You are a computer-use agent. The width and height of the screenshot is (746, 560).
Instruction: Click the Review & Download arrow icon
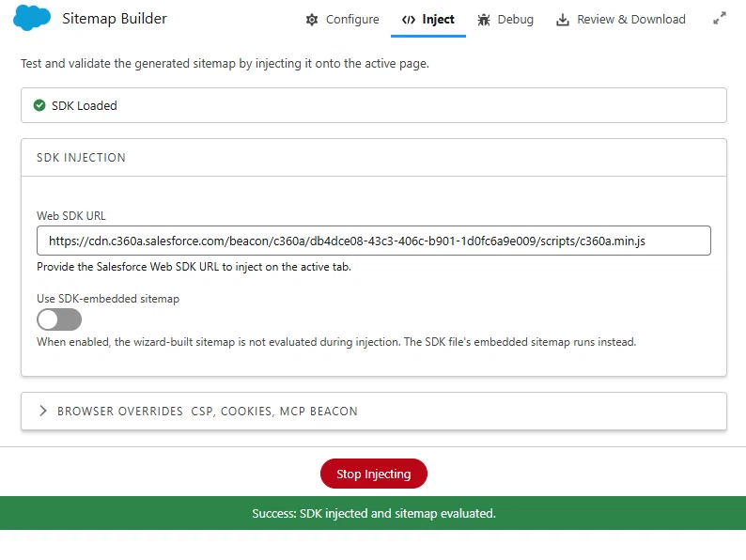tap(563, 20)
